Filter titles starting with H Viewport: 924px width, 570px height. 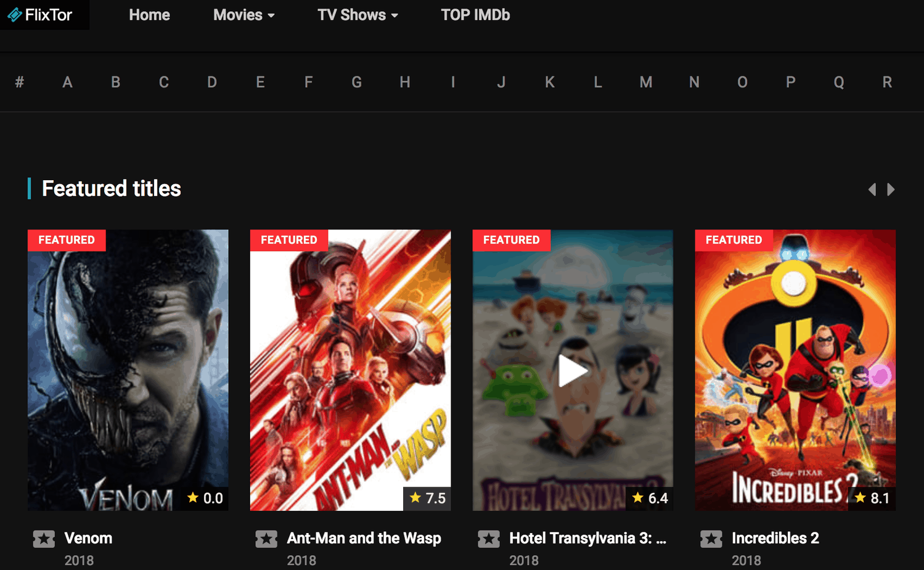405,82
